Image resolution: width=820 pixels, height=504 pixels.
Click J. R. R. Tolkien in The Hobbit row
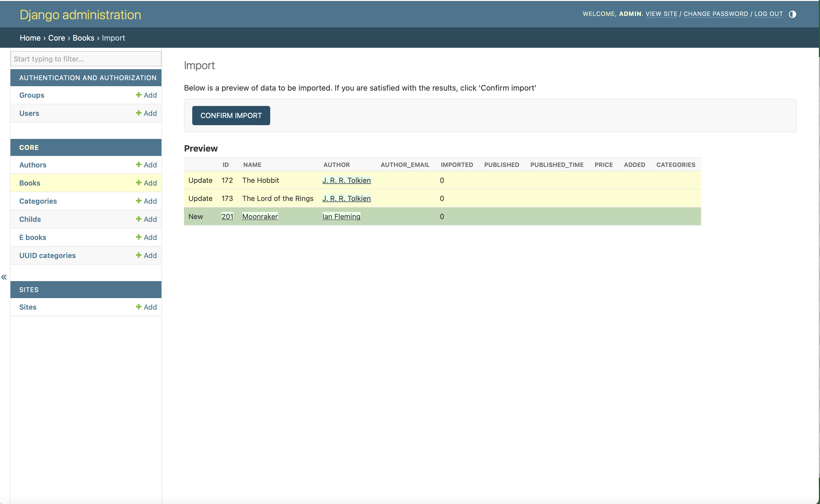tap(347, 180)
